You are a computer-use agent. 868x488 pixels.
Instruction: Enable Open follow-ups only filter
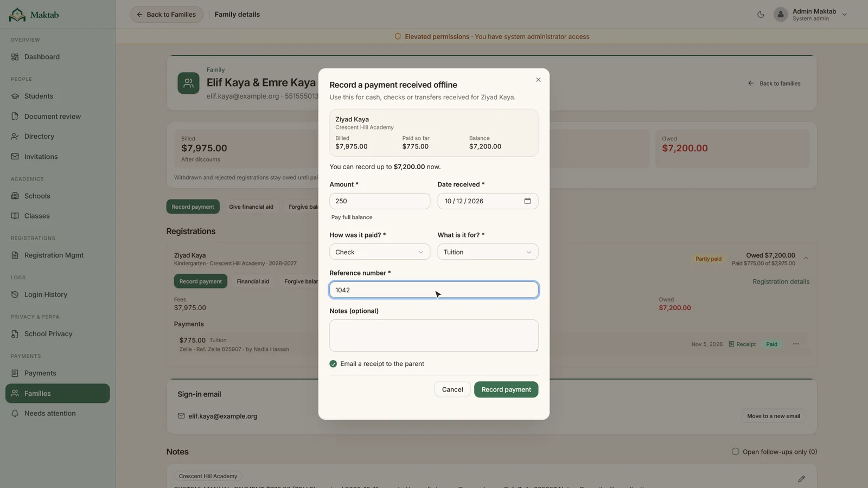[x=735, y=452]
